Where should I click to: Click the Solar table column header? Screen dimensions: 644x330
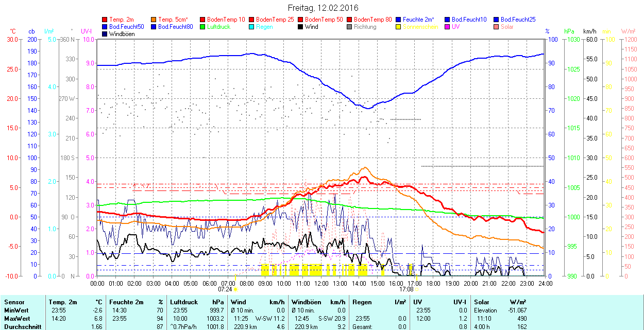[x=482, y=302]
